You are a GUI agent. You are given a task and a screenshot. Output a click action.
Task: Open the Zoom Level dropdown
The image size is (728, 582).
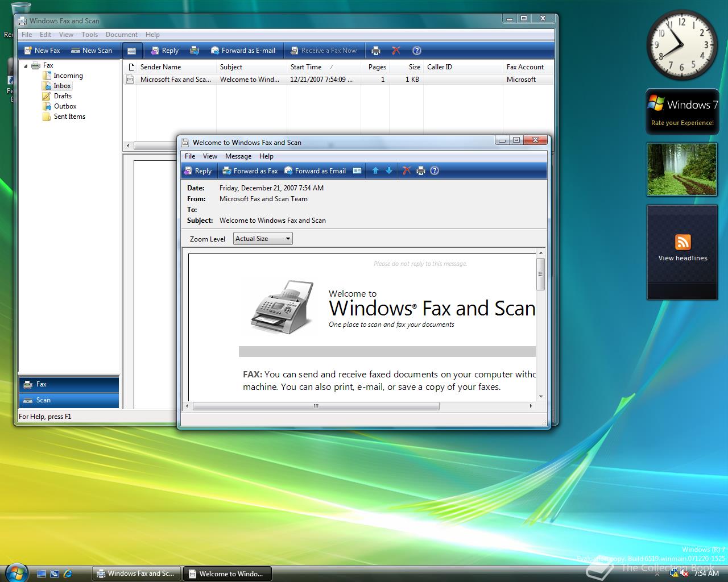(x=263, y=239)
